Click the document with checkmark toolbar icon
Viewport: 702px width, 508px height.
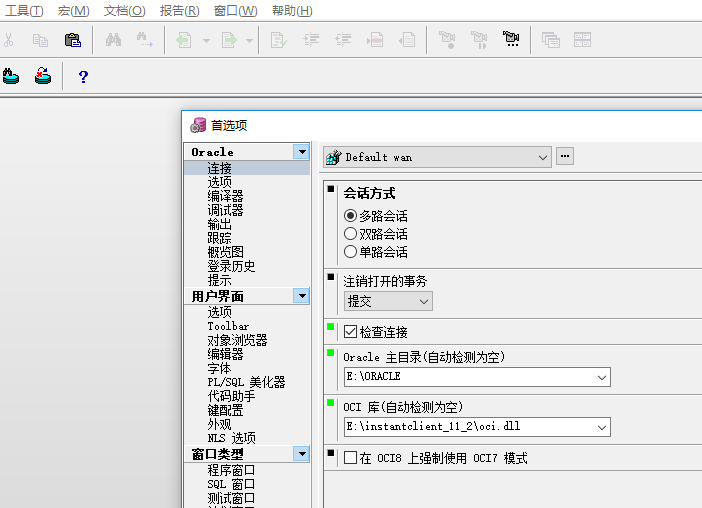tap(278, 40)
